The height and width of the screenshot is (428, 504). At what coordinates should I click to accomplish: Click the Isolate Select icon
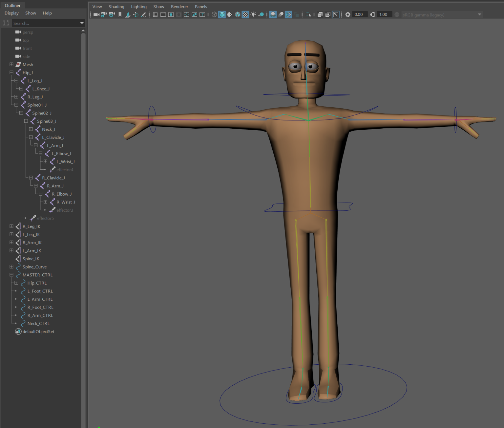click(x=308, y=14)
